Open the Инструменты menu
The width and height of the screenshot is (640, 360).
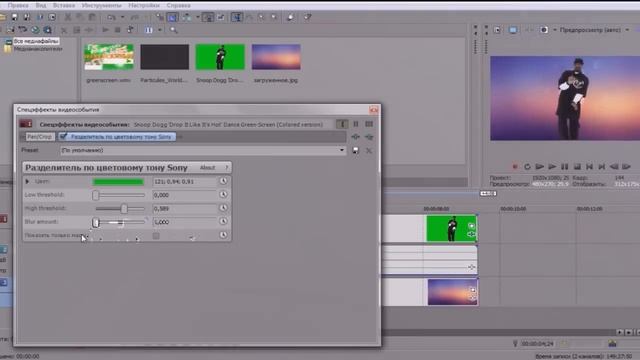(101, 5)
